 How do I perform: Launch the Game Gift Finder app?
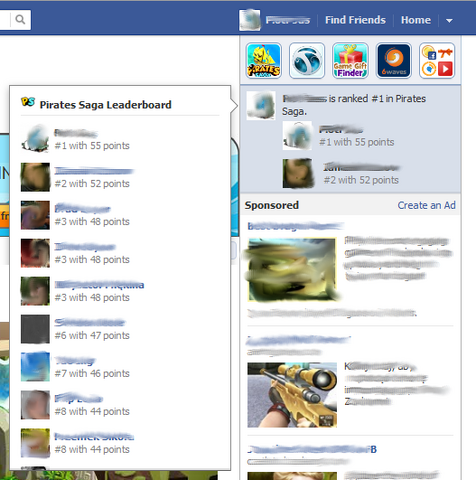pos(350,61)
